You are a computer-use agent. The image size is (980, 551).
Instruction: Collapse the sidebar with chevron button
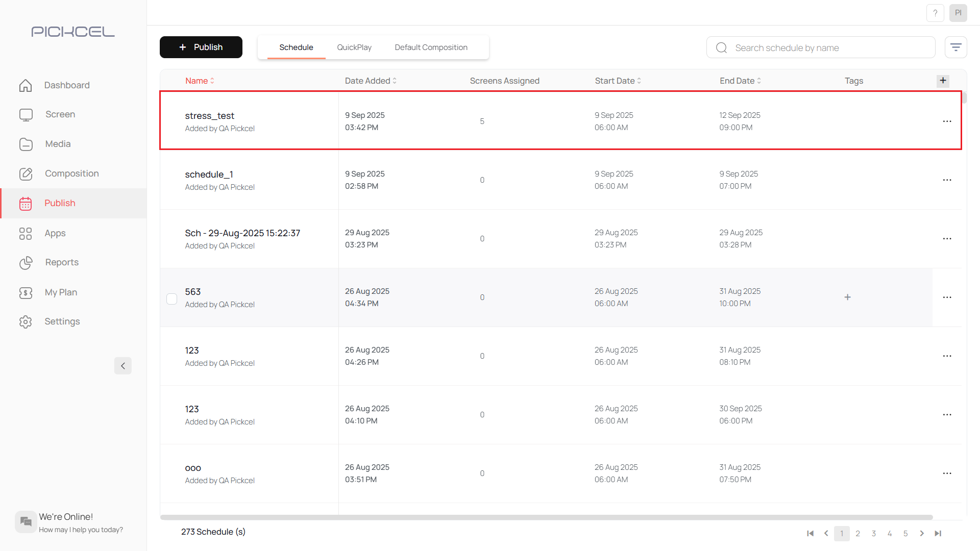122,366
